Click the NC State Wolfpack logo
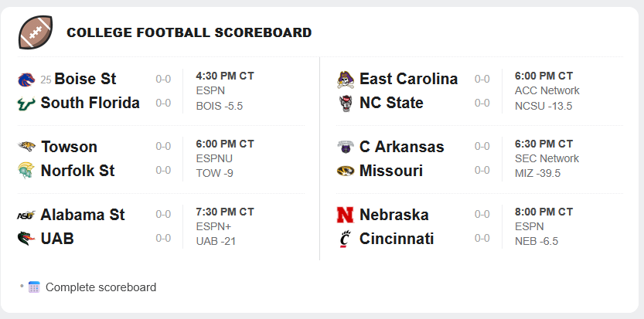644x319 pixels. point(346,103)
